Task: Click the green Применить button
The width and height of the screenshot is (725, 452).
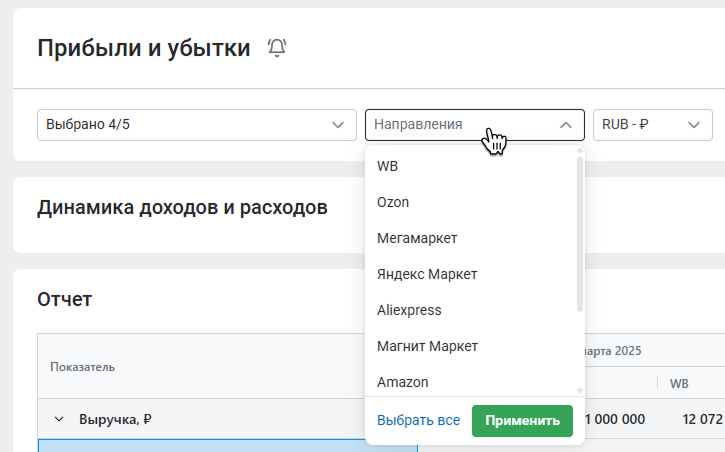Action: tap(522, 421)
